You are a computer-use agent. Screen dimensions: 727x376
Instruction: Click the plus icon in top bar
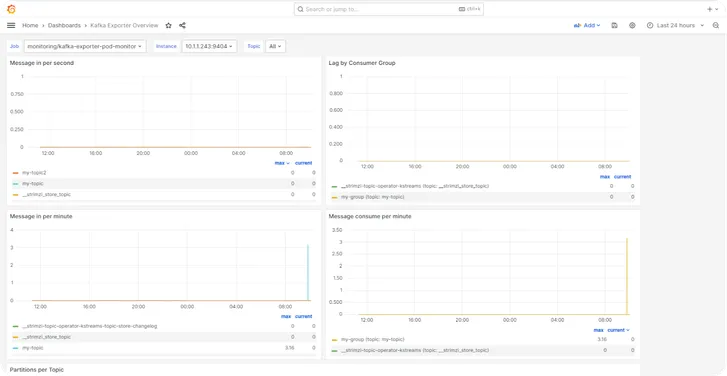(713, 9)
